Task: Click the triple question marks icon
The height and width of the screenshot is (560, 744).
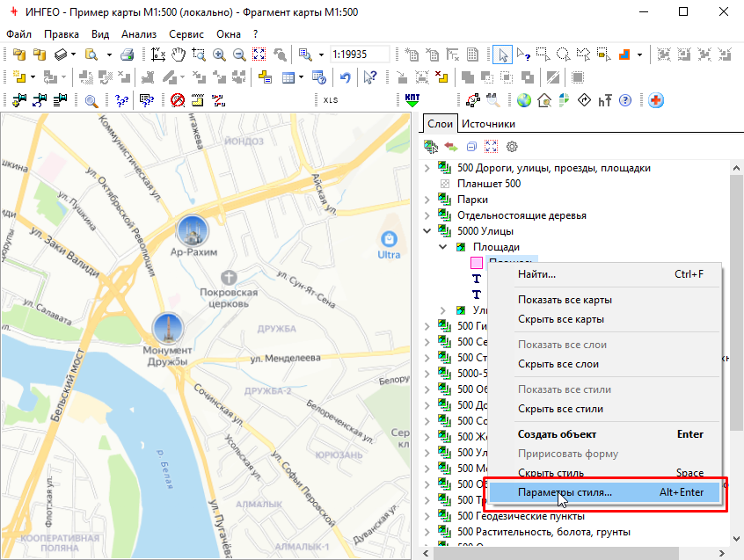Action: pyautogui.click(x=121, y=100)
